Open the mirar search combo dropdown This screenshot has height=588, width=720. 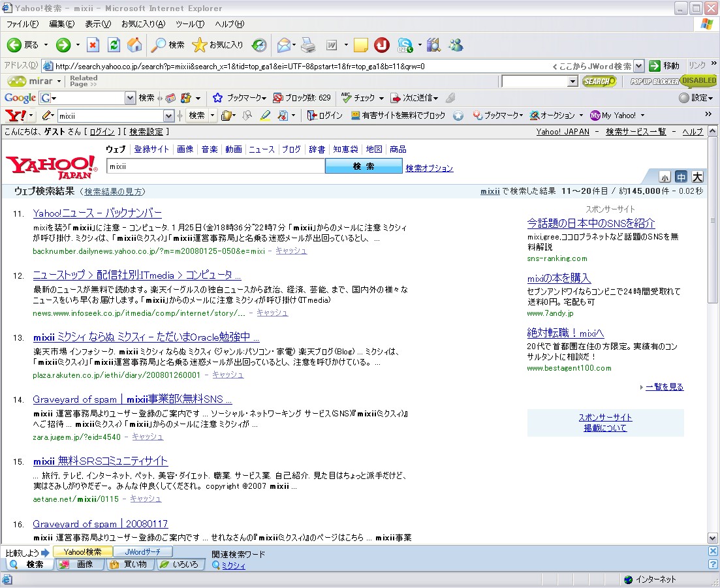coord(572,81)
